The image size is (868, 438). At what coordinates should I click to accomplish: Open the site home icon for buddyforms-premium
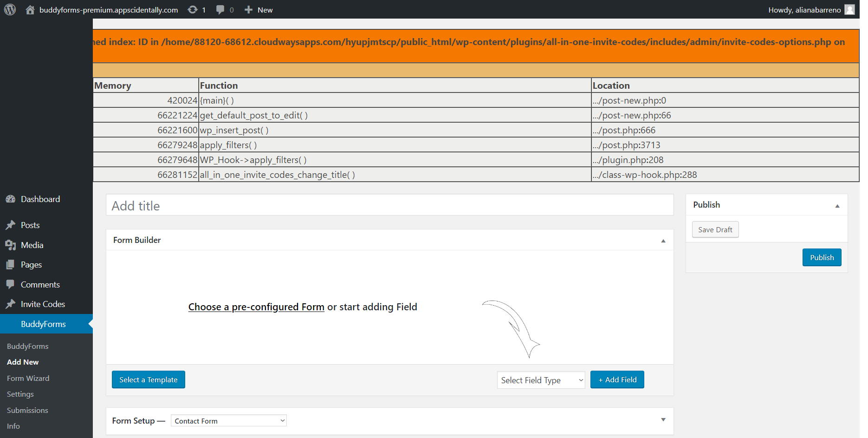31,9
